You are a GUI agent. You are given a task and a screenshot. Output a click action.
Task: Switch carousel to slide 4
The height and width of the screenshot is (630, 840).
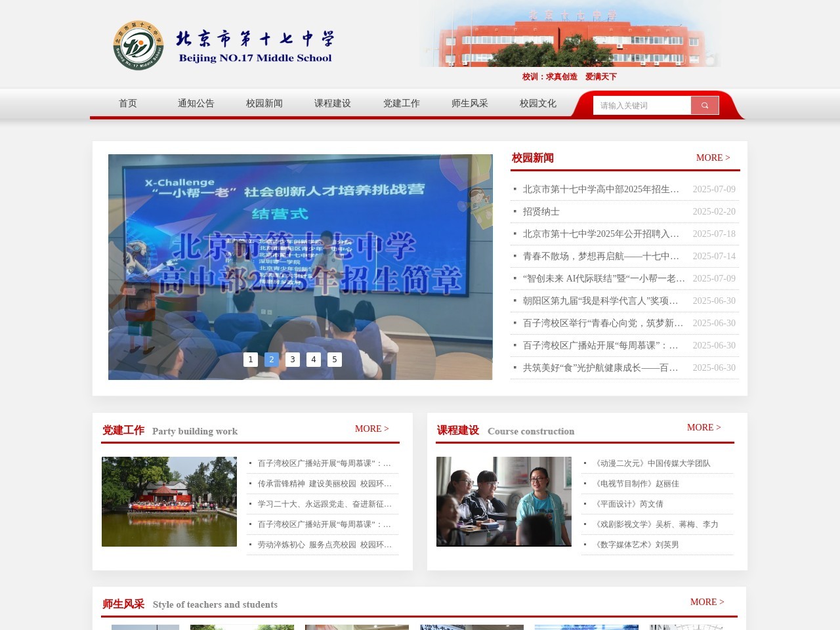314,360
